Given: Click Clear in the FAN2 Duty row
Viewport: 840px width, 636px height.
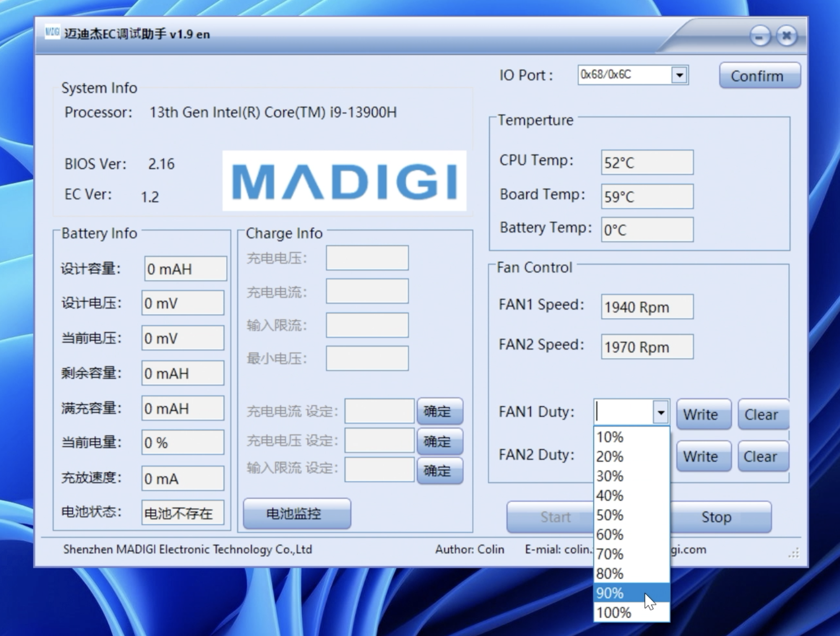Looking at the screenshot, I should [x=763, y=456].
